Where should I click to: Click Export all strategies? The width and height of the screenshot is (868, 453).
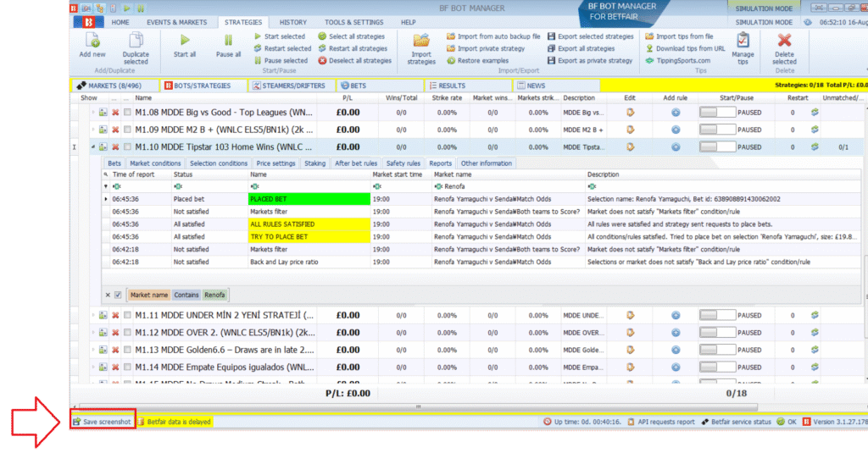[x=581, y=48]
